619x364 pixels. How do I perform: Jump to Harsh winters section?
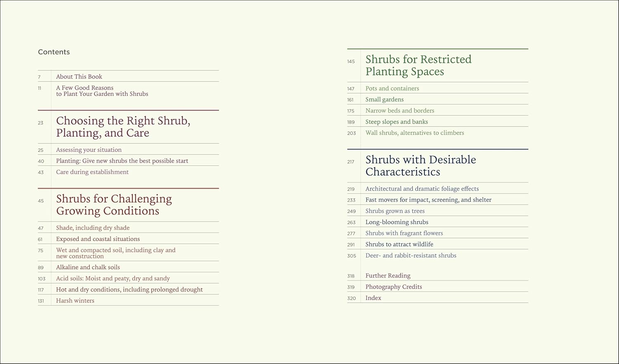75,301
